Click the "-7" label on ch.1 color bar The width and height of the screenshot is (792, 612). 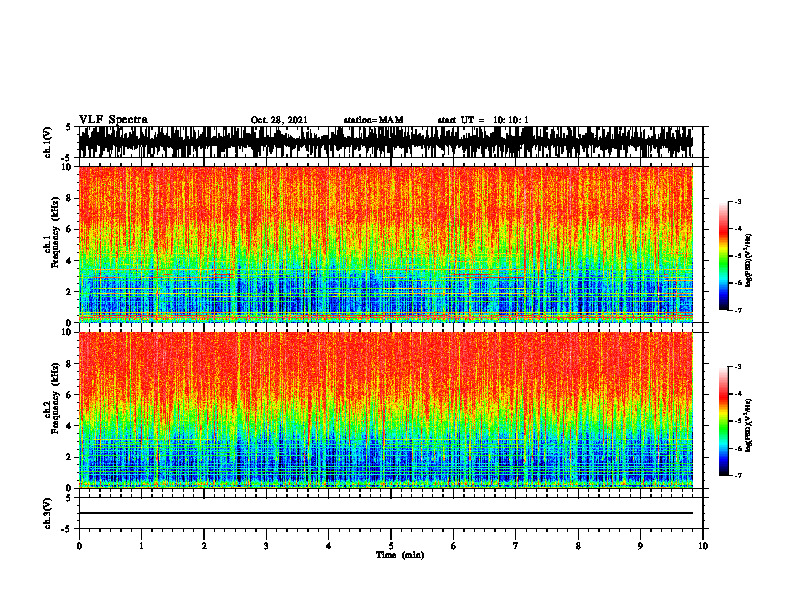[738, 310]
